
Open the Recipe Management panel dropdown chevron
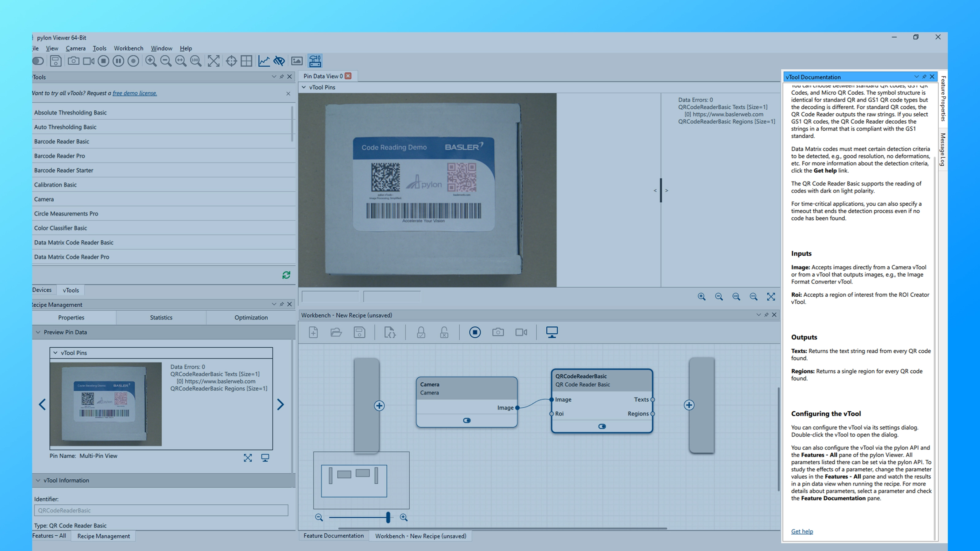274,304
